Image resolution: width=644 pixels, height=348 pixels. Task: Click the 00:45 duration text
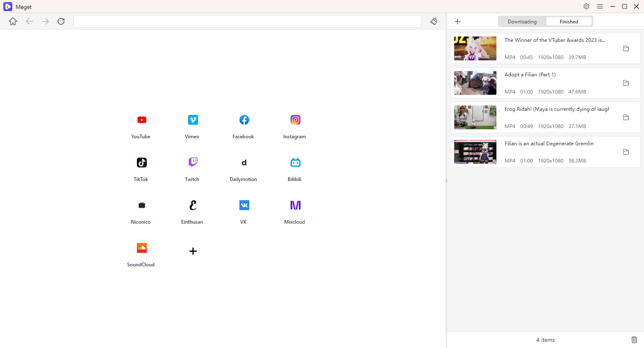click(526, 57)
